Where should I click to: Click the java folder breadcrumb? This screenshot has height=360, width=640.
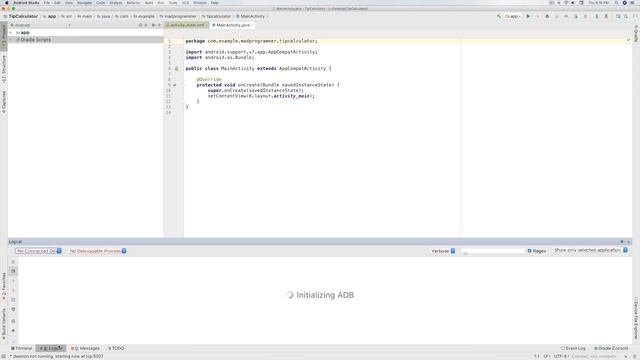click(x=104, y=16)
